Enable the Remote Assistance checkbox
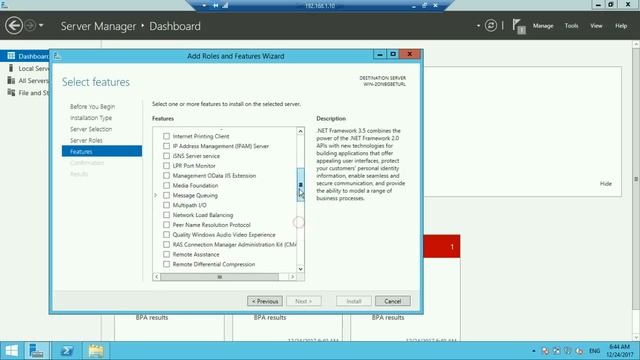Image resolution: width=640 pixels, height=360 pixels. point(166,254)
